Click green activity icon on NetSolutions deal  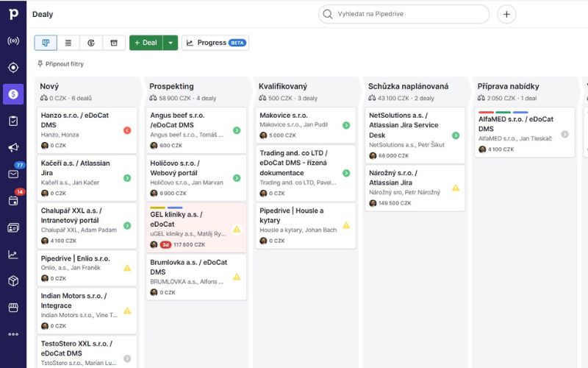[x=456, y=135]
